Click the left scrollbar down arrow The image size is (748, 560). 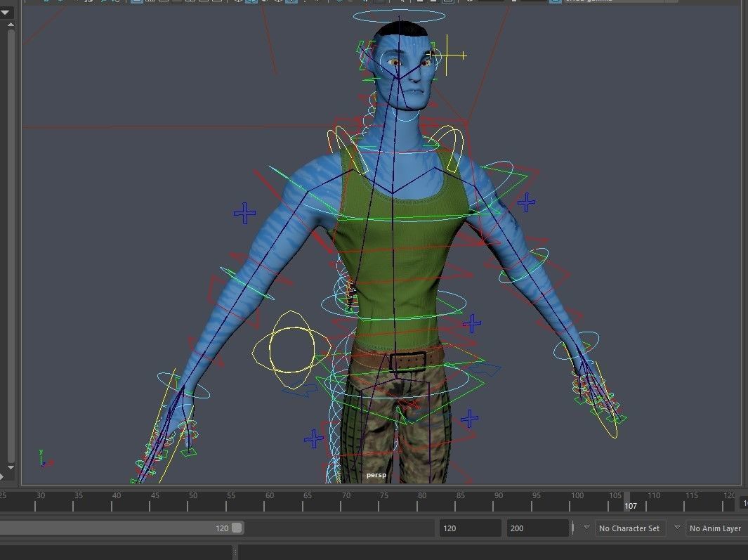click(11, 467)
